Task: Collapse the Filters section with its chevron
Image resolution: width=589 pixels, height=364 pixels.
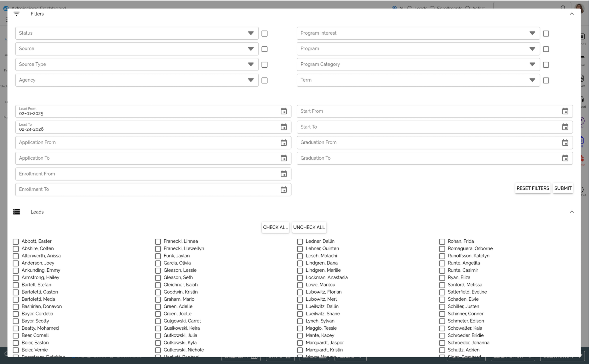Action: (x=572, y=14)
